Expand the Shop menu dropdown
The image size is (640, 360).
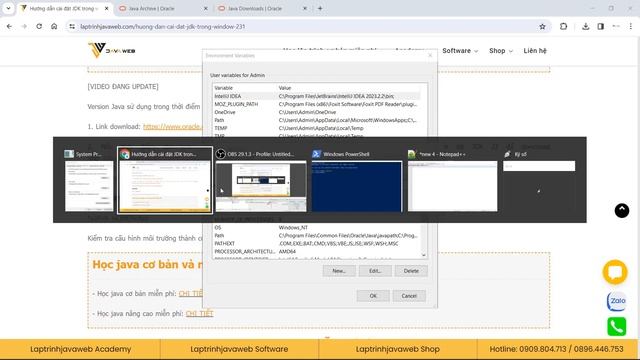(501, 51)
